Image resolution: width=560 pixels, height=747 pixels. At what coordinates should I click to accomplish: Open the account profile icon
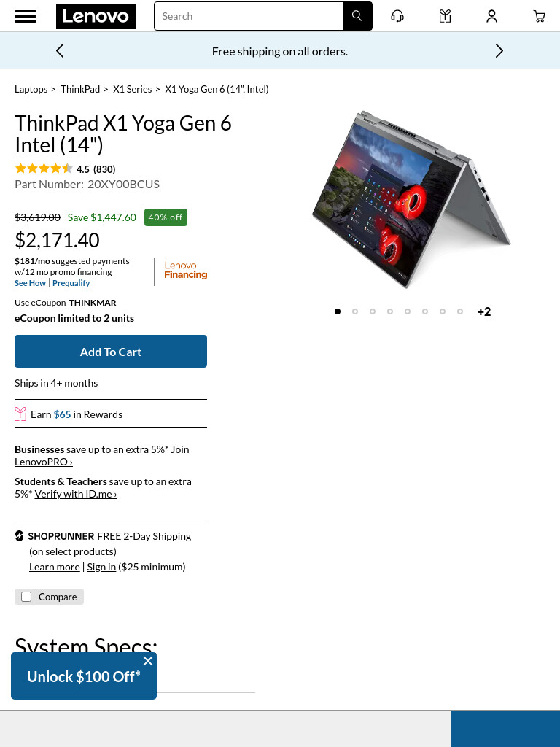point(492,16)
